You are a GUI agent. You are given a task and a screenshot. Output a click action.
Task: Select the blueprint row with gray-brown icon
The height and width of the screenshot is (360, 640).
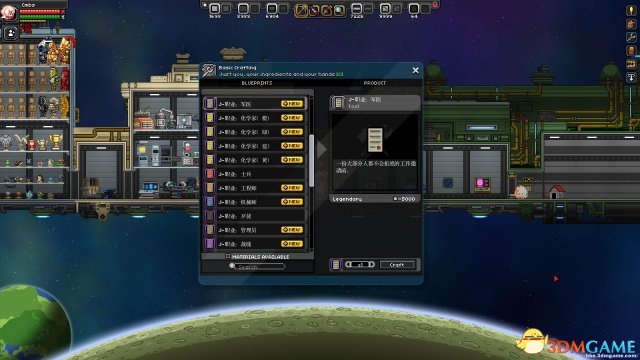click(x=255, y=216)
